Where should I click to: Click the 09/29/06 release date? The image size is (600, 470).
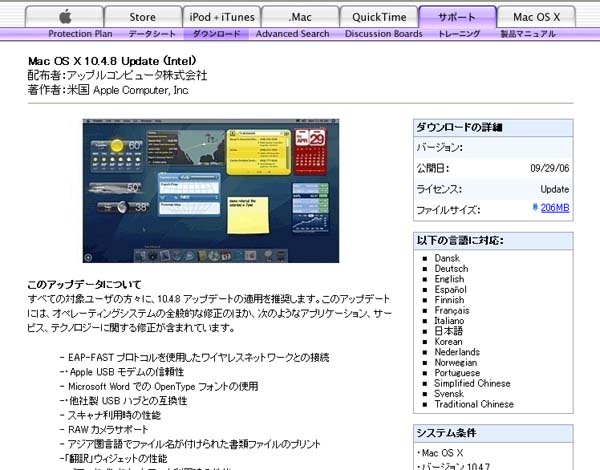(549, 168)
